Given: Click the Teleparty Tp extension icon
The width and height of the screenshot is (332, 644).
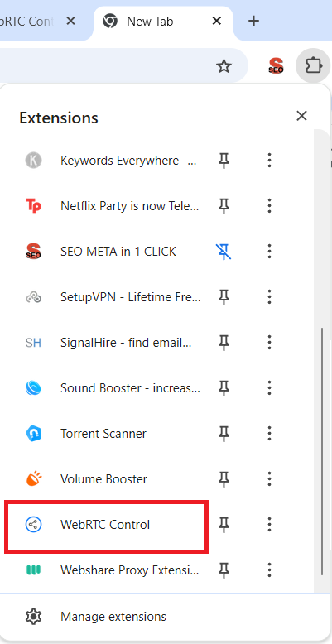Looking at the screenshot, I should click(x=33, y=205).
